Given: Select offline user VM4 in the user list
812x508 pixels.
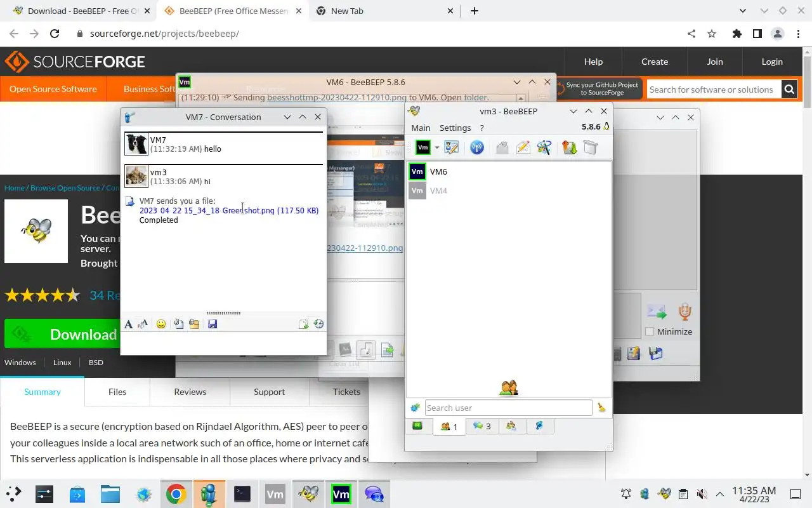Looking at the screenshot, I should tap(509, 190).
